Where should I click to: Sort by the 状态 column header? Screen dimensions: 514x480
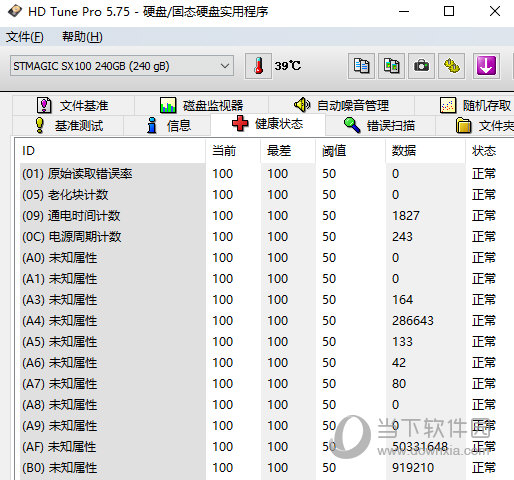[x=490, y=151]
